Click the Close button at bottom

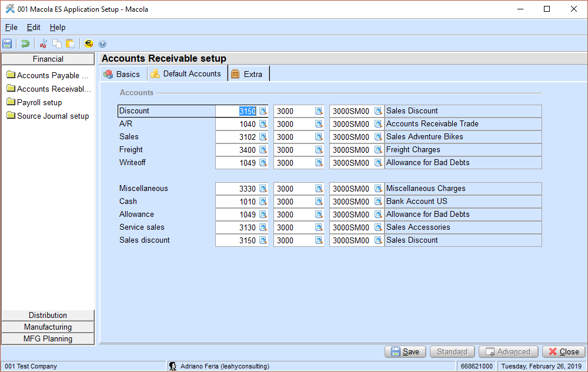click(564, 352)
